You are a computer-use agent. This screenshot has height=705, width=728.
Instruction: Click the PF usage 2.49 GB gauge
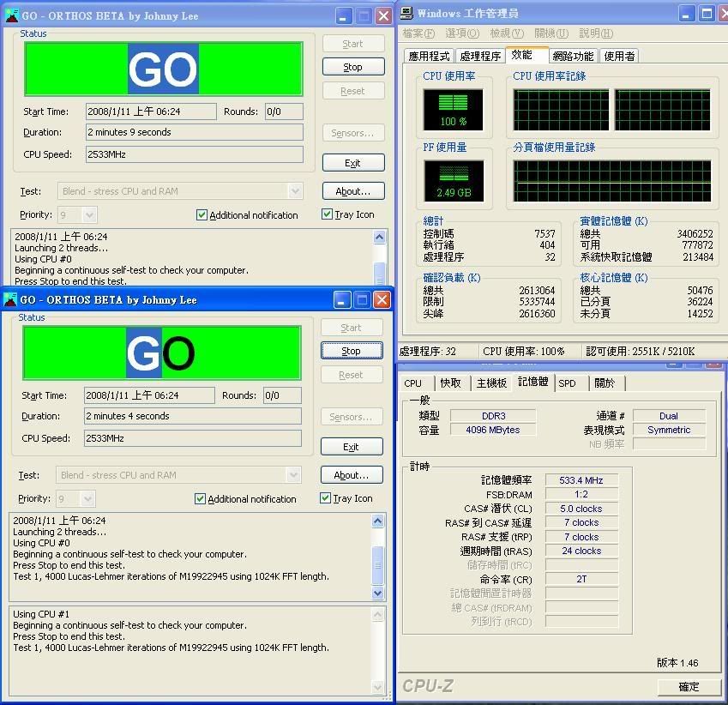pos(454,181)
